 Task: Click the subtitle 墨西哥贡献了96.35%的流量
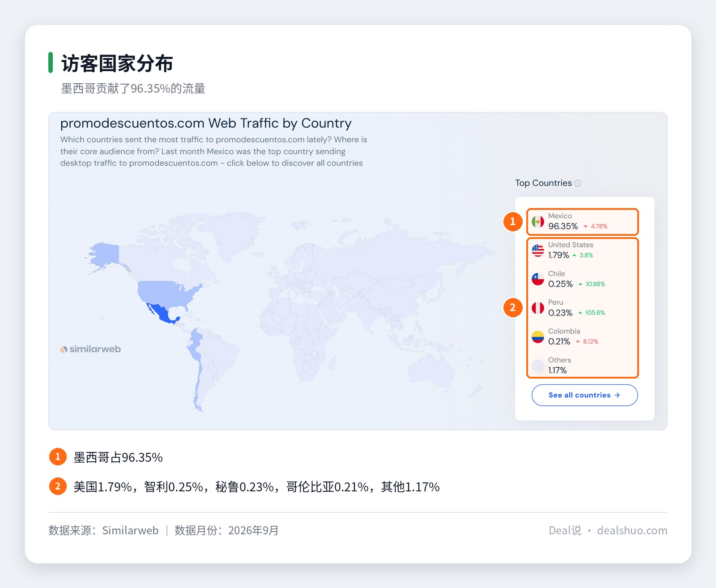pyautogui.click(x=133, y=89)
